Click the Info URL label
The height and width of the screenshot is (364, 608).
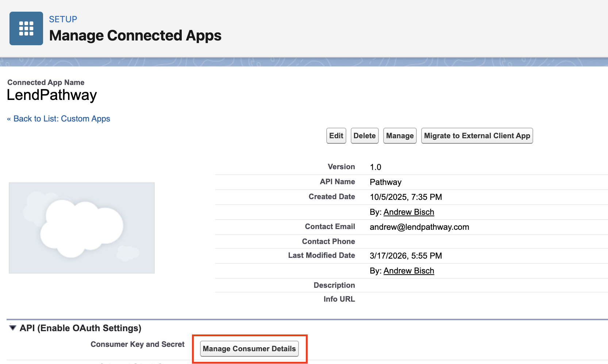339,299
